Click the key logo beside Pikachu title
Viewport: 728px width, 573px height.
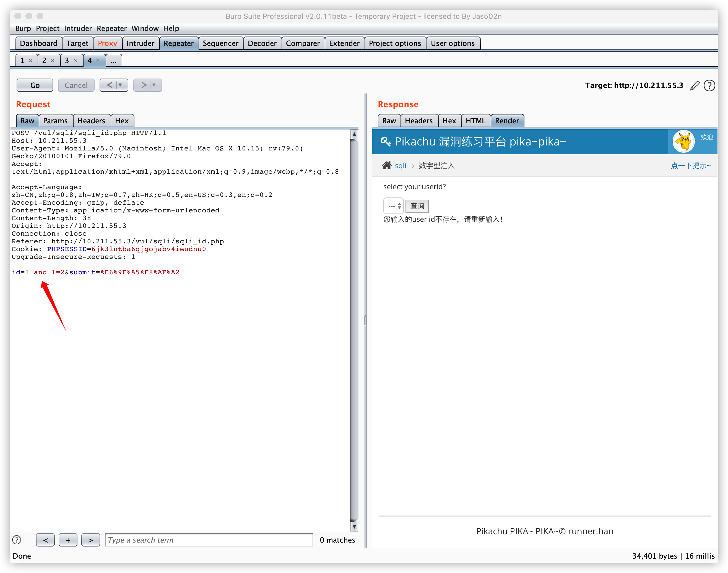pyautogui.click(x=386, y=141)
